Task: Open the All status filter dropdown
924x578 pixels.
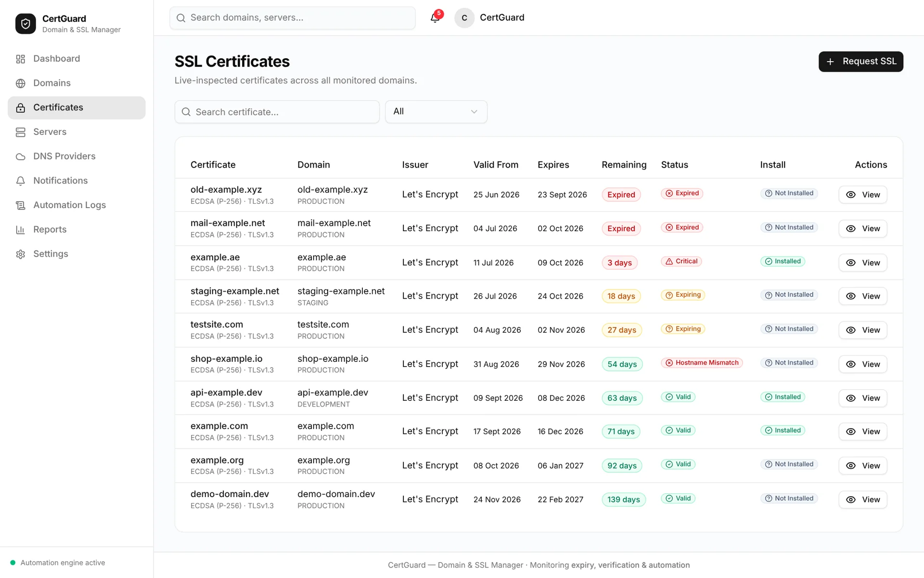Action: tap(436, 111)
